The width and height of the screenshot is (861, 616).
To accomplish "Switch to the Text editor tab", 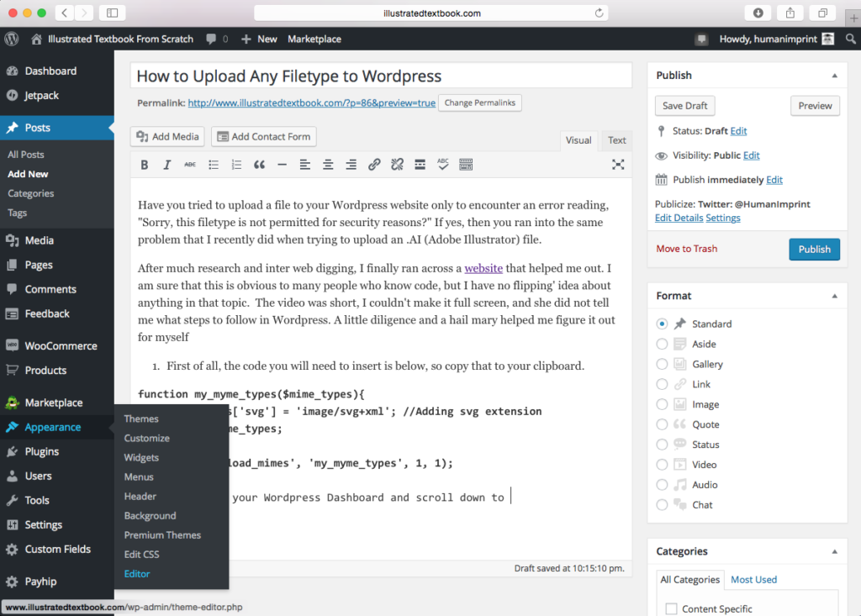I will tap(616, 140).
